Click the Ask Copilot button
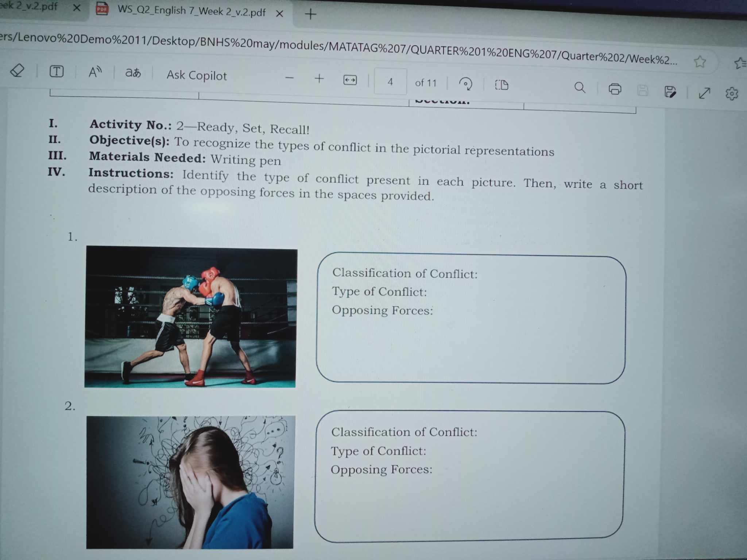The image size is (747, 560). pyautogui.click(x=197, y=75)
